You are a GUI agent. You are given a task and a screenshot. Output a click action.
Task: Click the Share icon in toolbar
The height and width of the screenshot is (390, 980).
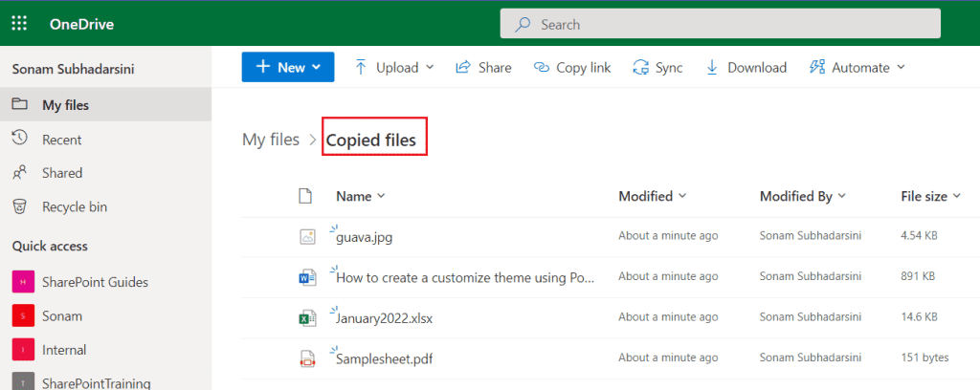pyautogui.click(x=463, y=68)
